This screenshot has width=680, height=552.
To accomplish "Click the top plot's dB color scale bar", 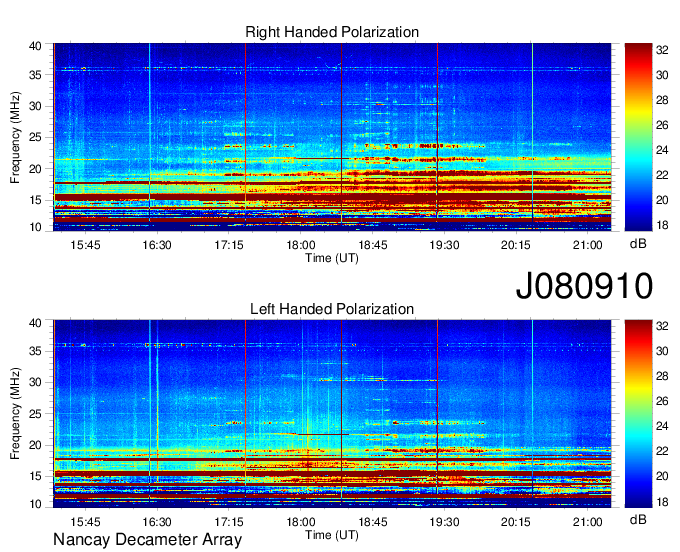I will coord(638,137).
